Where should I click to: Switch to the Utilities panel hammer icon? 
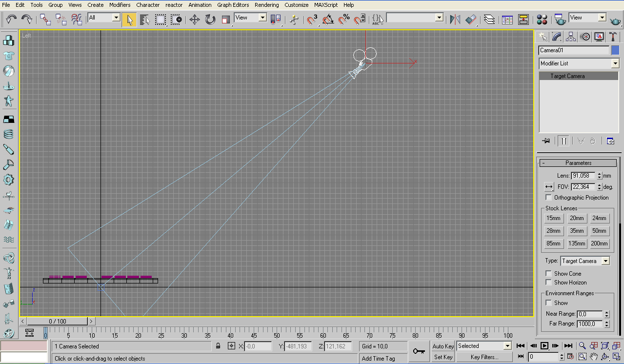[613, 37]
